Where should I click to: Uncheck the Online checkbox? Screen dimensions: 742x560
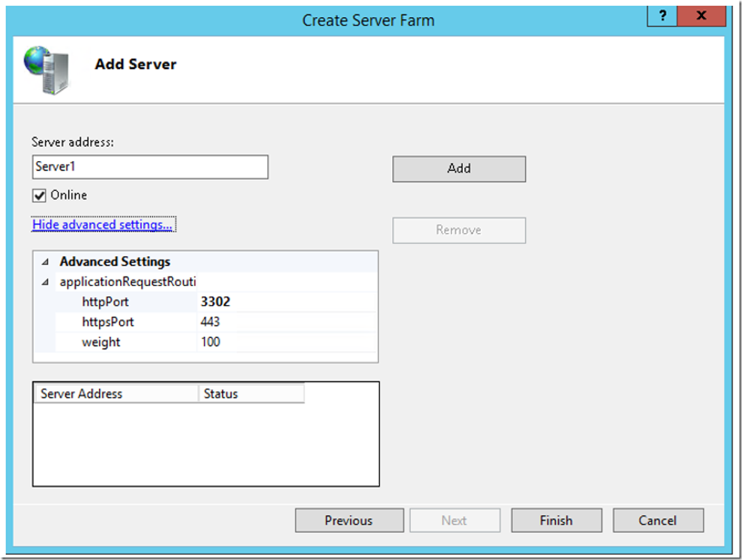click(39, 196)
